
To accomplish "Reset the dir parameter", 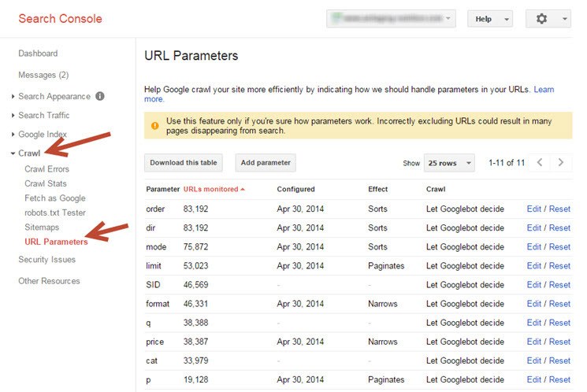I will pyautogui.click(x=559, y=228).
